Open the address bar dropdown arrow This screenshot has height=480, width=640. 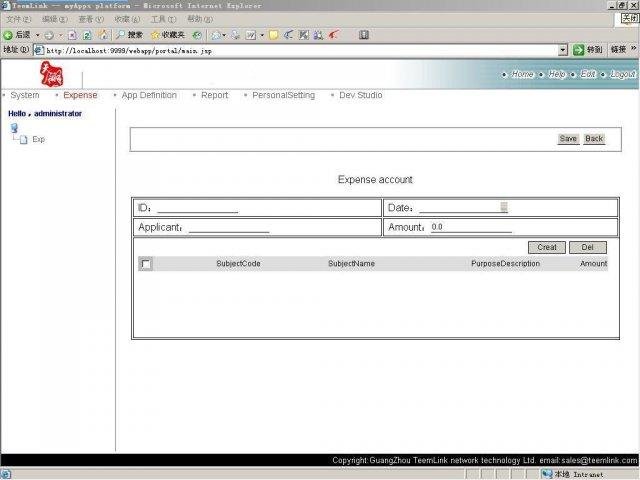click(563, 50)
